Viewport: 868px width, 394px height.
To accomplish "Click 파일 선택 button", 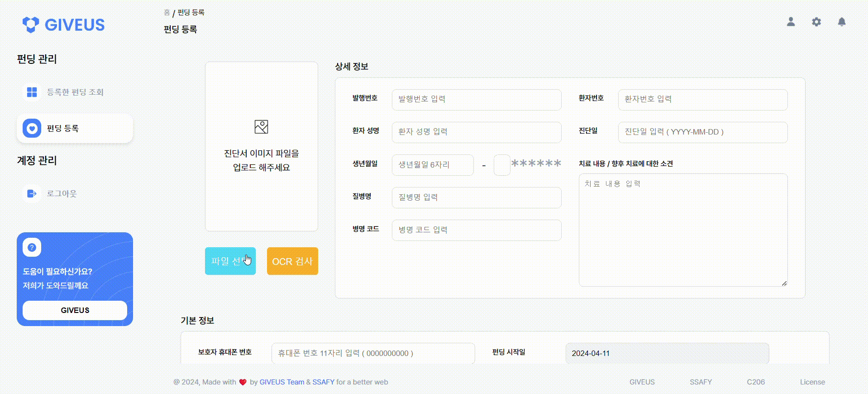I will [230, 261].
